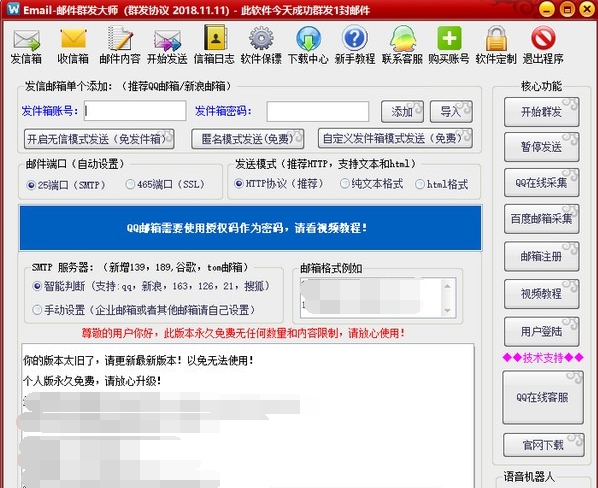Click the 退出程序 exit icon
The height and width of the screenshot is (488, 598).
pyautogui.click(x=543, y=45)
